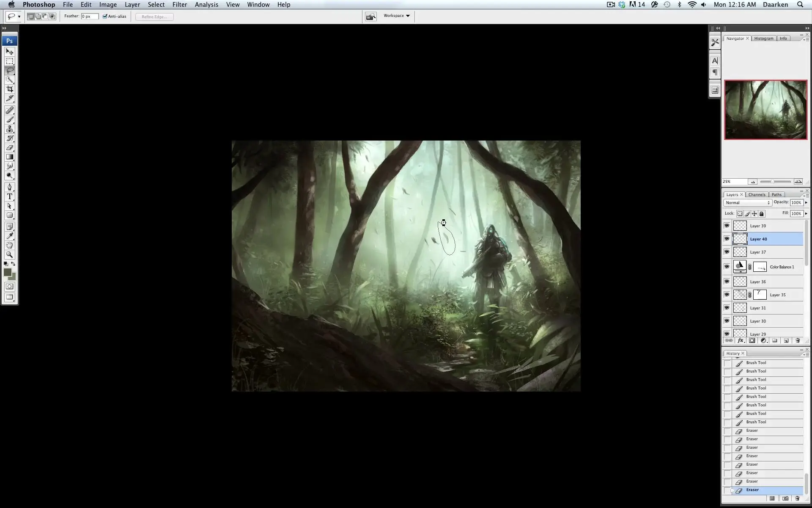The height and width of the screenshot is (508, 812).
Task: Select the Crop tool
Action: pyautogui.click(x=9, y=89)
